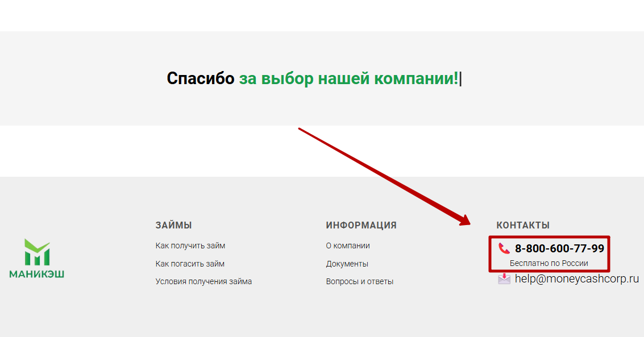Viewport: 644px width, 337px height.
Task: Click the 'ИНФОРМАЦИЯ' footer heading
Action: pyautogui.click(x=362, y=226)
